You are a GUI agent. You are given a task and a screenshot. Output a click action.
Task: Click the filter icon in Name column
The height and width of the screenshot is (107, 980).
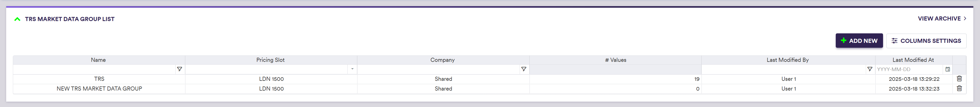(x=179, y=69)
